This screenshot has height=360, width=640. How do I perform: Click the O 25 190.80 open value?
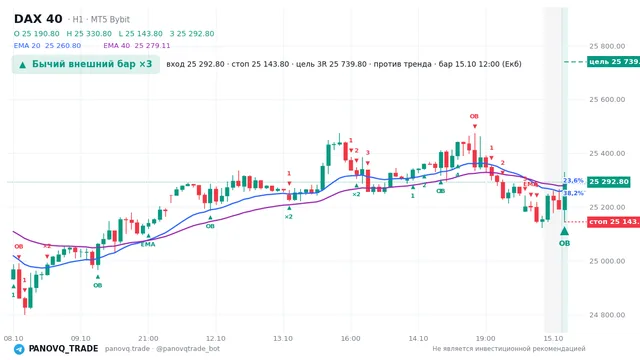coord(36,33)
